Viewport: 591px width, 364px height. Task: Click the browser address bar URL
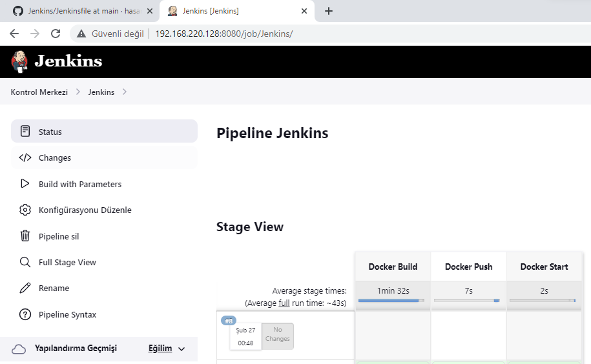(224, 34)
